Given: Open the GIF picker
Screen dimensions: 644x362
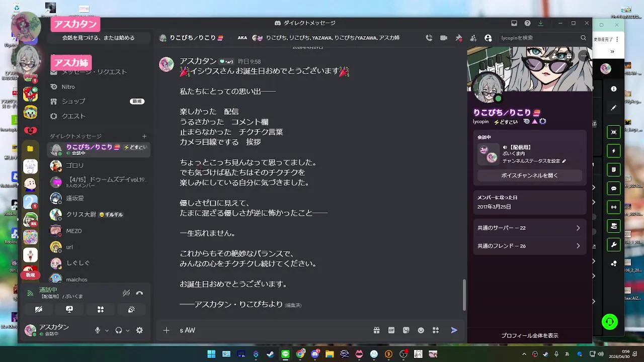Looking at the screenshot, I should (391, 330).
